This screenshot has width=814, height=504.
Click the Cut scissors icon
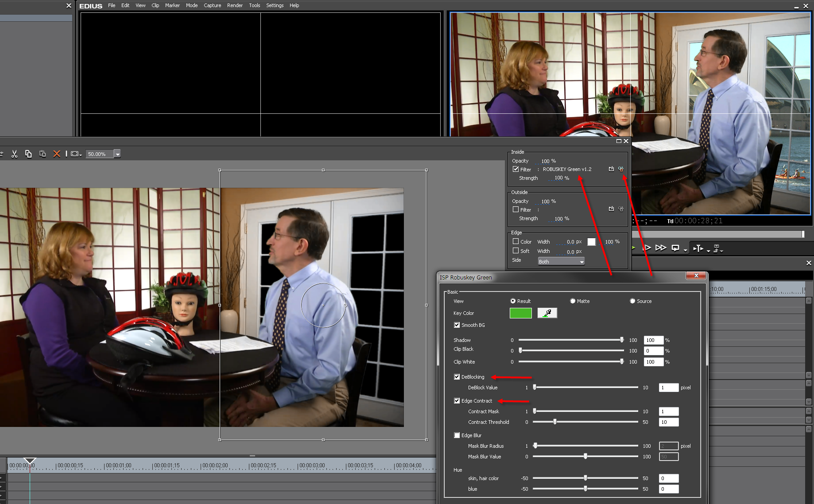14,154
